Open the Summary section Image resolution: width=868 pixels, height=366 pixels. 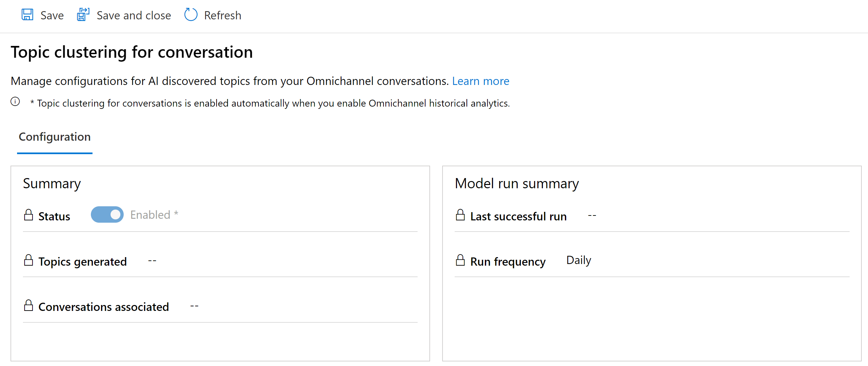pos(52,182)
